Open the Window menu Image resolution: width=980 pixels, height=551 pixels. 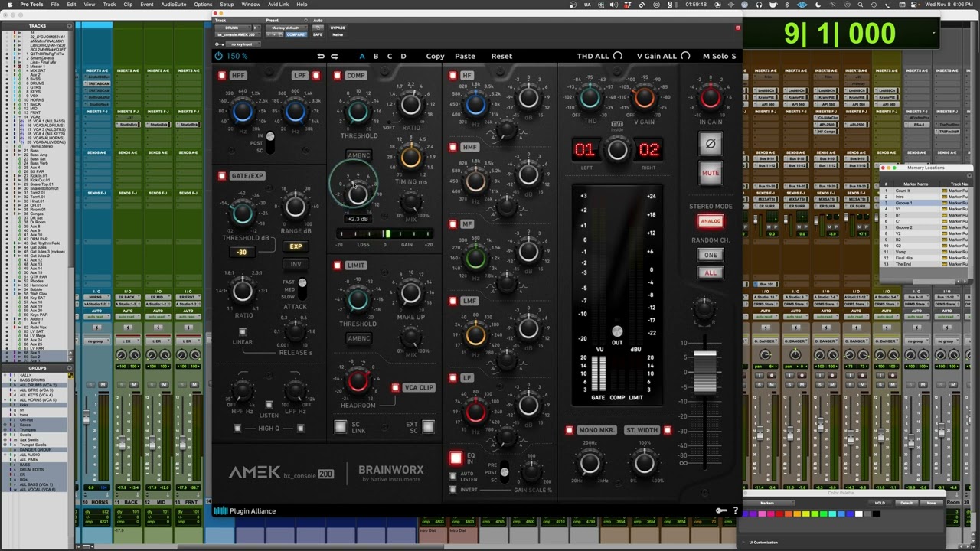250,5
